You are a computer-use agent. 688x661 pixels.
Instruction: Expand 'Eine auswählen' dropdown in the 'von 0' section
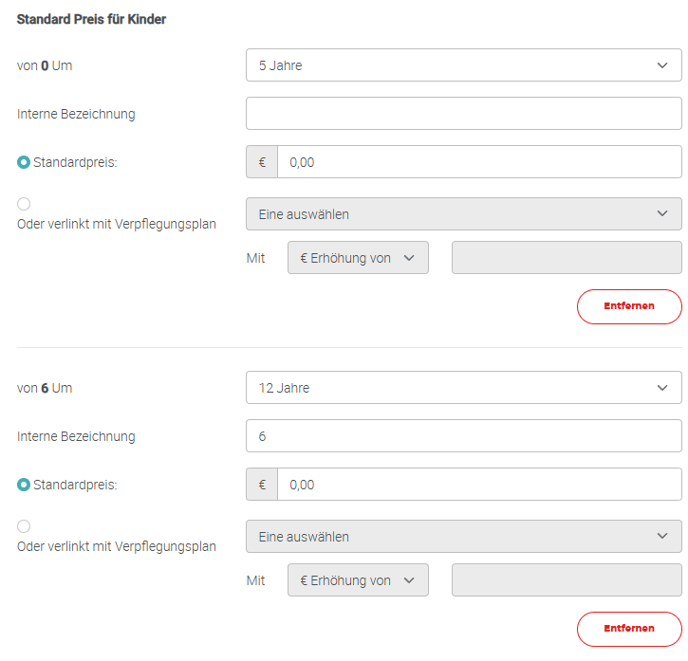pyautogui.click(x=463, y=214)
